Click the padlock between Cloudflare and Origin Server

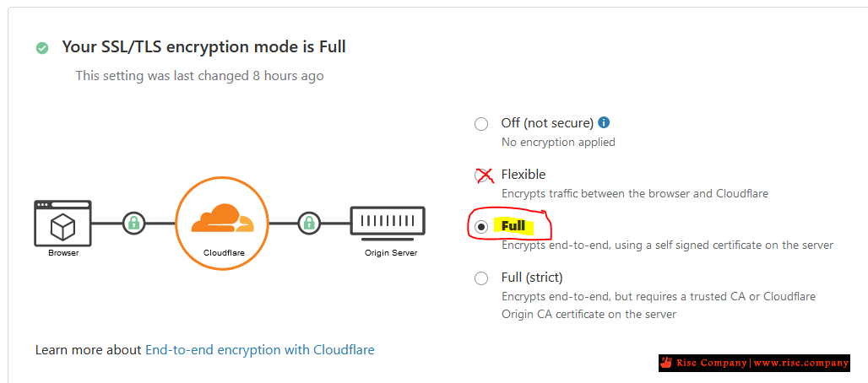pos(309,223)
